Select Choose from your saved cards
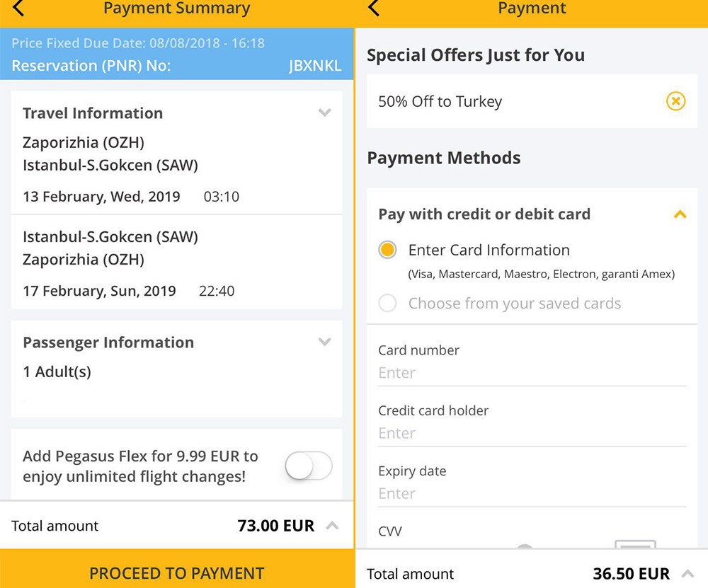The width and height of the screenshot is (708, 588). point(387,304)
